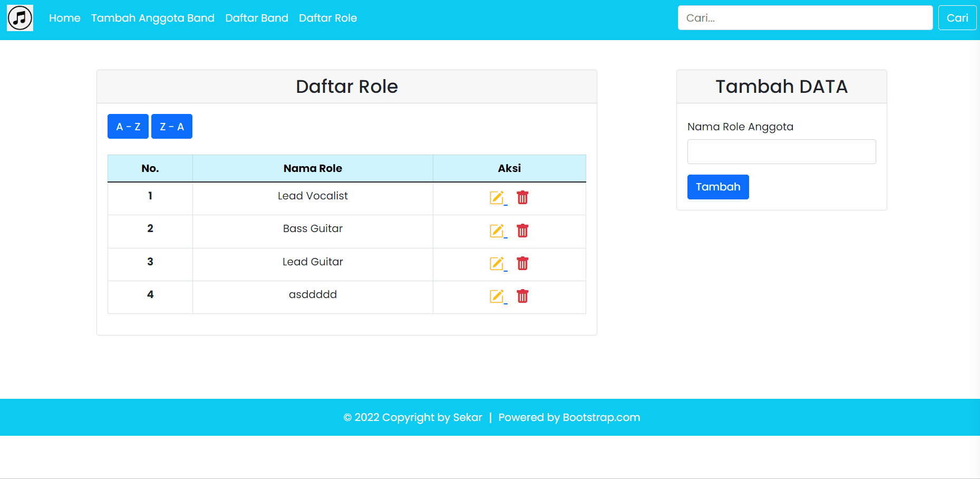
Task: Go to Tambah Anggota Band page
Action: coord(152,17)
